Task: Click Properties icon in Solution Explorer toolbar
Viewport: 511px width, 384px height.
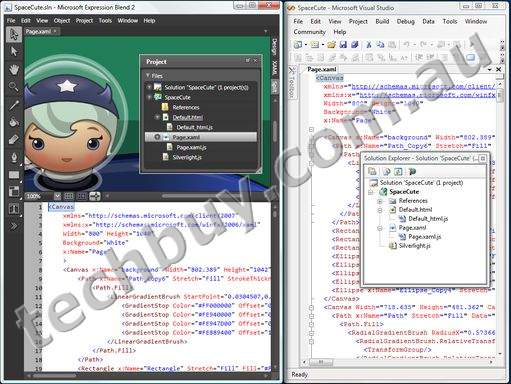Action: click(372, 171)
